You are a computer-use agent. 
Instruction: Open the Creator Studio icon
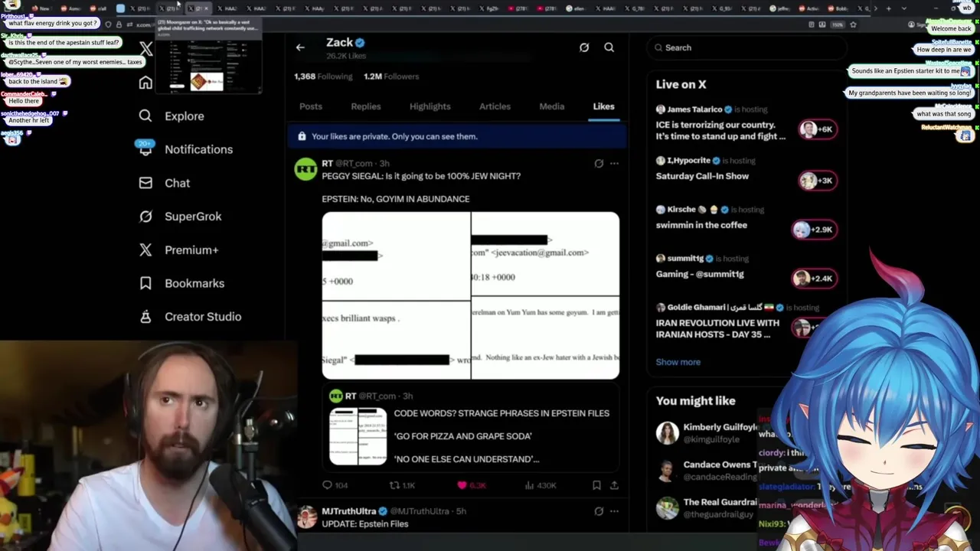pyautogui.click(x=145, y=317)
